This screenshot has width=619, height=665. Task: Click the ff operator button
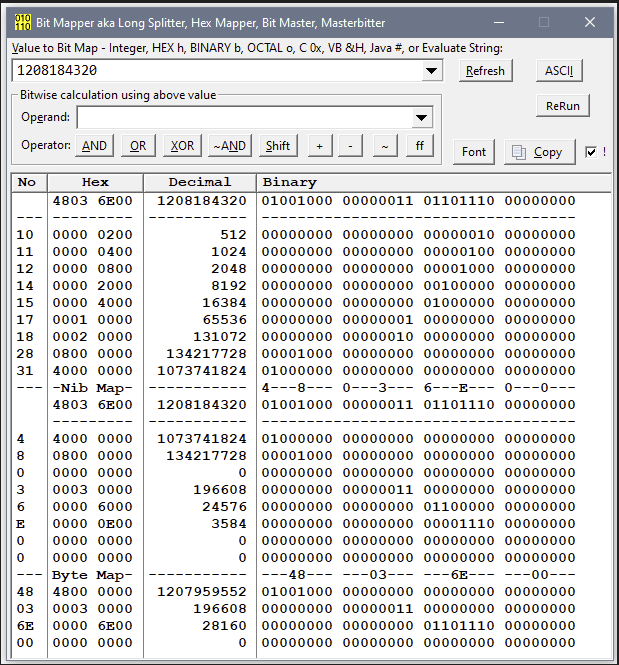tap(419, 146)
